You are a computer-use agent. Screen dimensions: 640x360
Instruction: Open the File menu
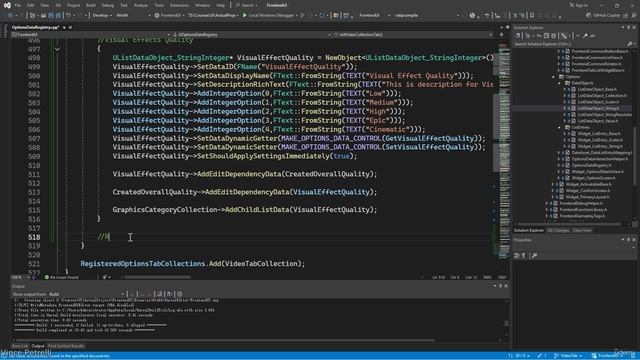coord(17,5)
